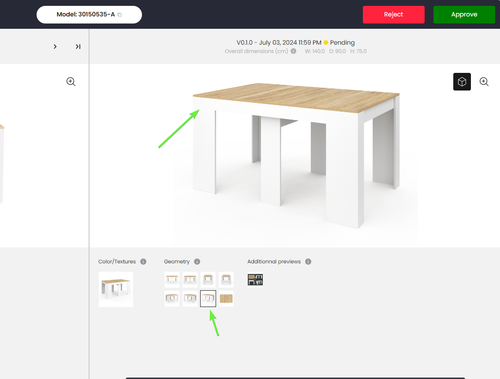Zoom into the left panel image
500x379 pixels.
pyautogui.click(x=71, y=82)
